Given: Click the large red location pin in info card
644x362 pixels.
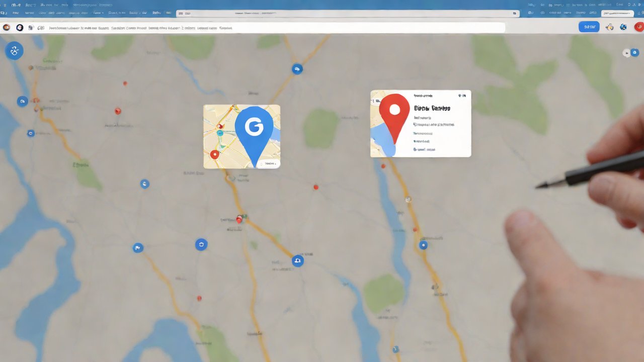Looking at the screenshot, I should [394, 114].
